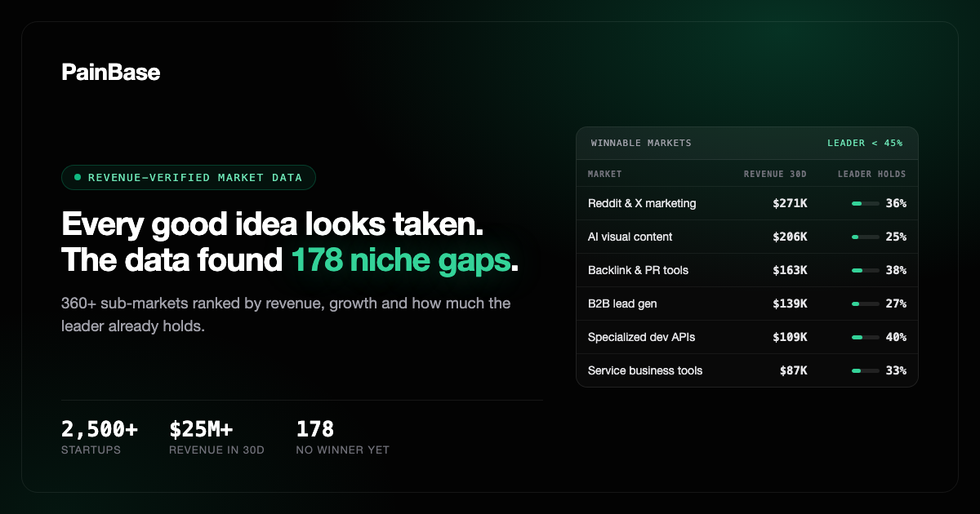Click the leader-share bar for B2B lead gen
This screenshot has width=980, height=514.
(866, 304)
